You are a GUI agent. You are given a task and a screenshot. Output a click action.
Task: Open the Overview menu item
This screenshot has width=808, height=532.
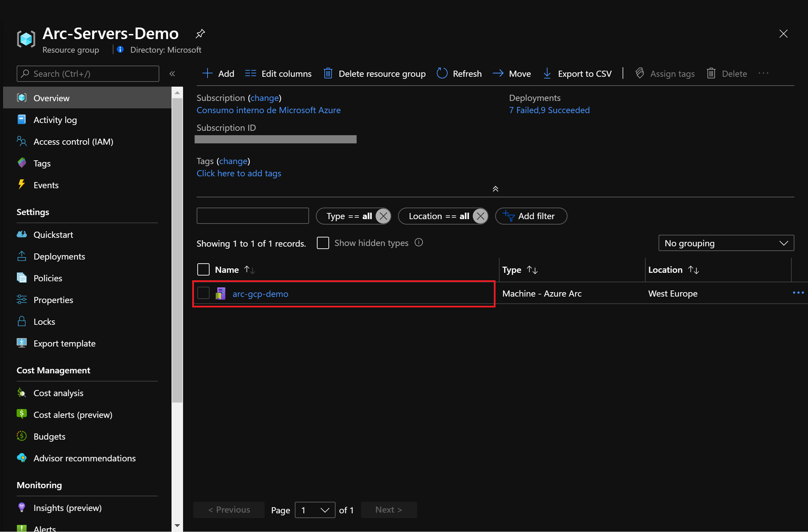88,98
